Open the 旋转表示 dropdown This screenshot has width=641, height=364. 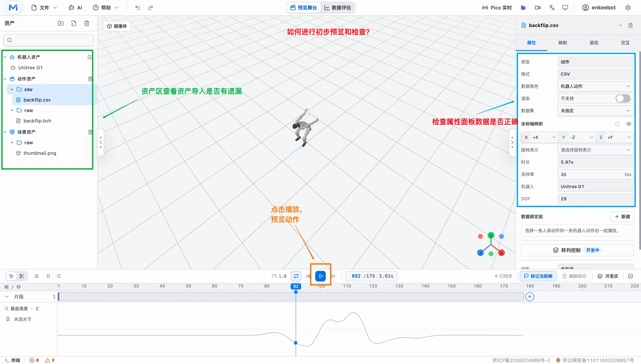click(x=595, y=150)
